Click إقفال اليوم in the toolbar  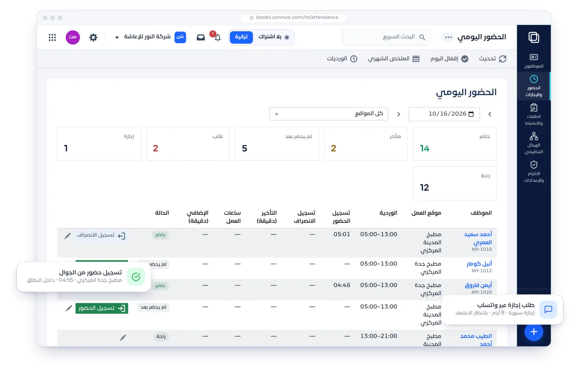point(449,59)
